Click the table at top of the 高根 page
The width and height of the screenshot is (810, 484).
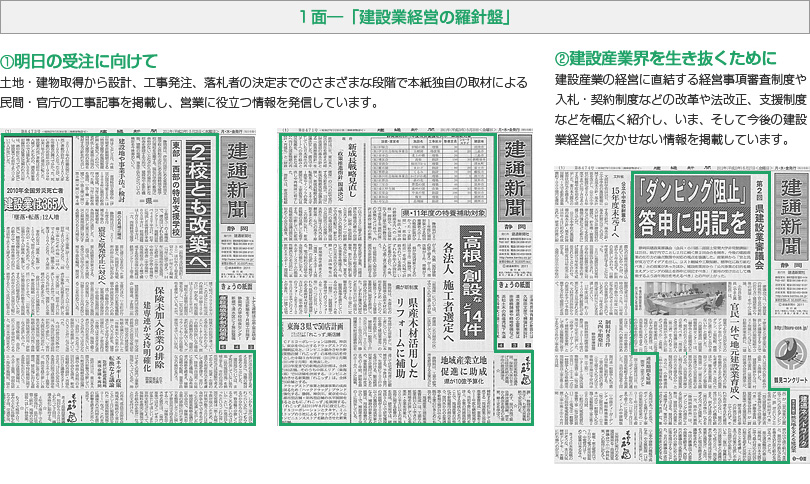coord(429,171)
